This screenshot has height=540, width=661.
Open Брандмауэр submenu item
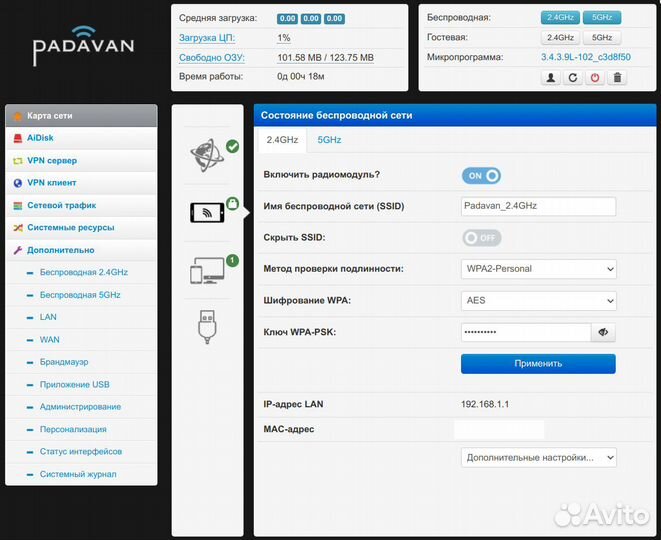64,362
